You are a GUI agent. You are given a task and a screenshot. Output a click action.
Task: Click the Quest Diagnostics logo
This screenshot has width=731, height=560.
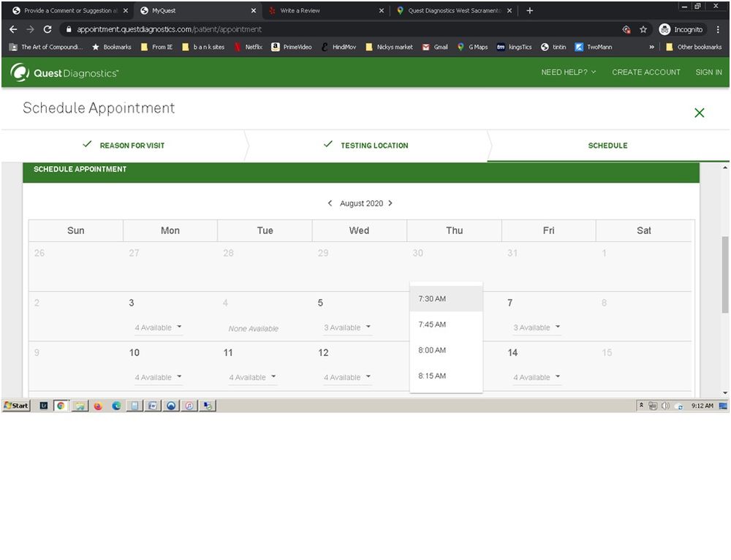64,73
